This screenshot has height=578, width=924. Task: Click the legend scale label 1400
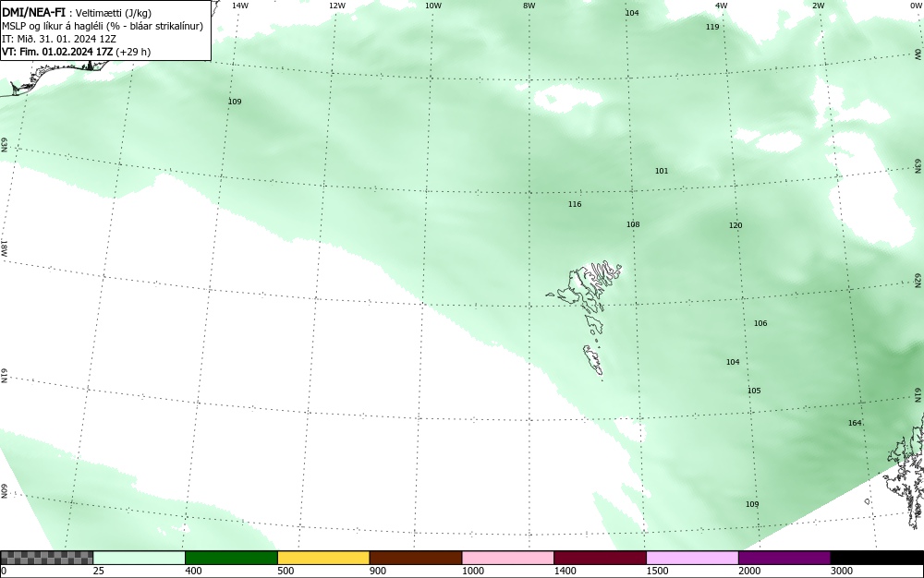click(x=565, y=571)
